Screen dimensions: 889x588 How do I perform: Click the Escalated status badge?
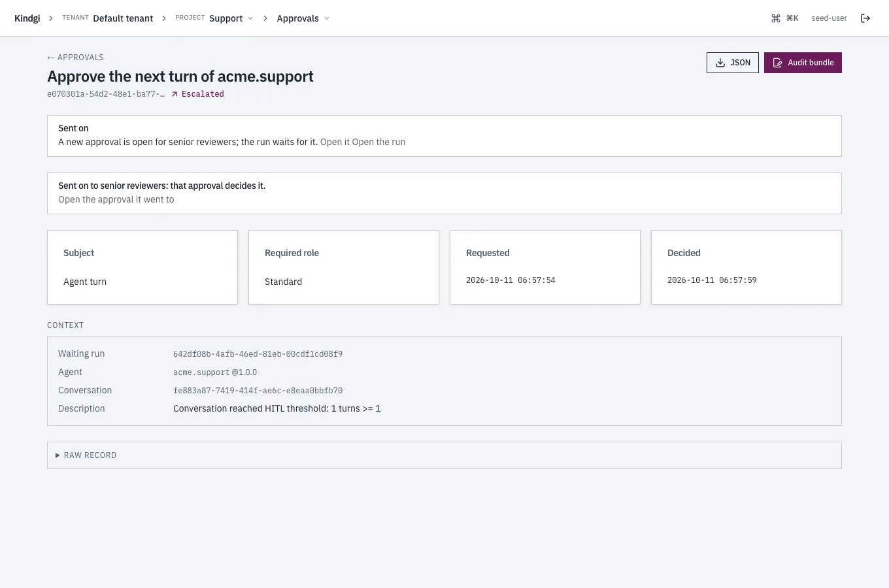click(x=197, y=94)
